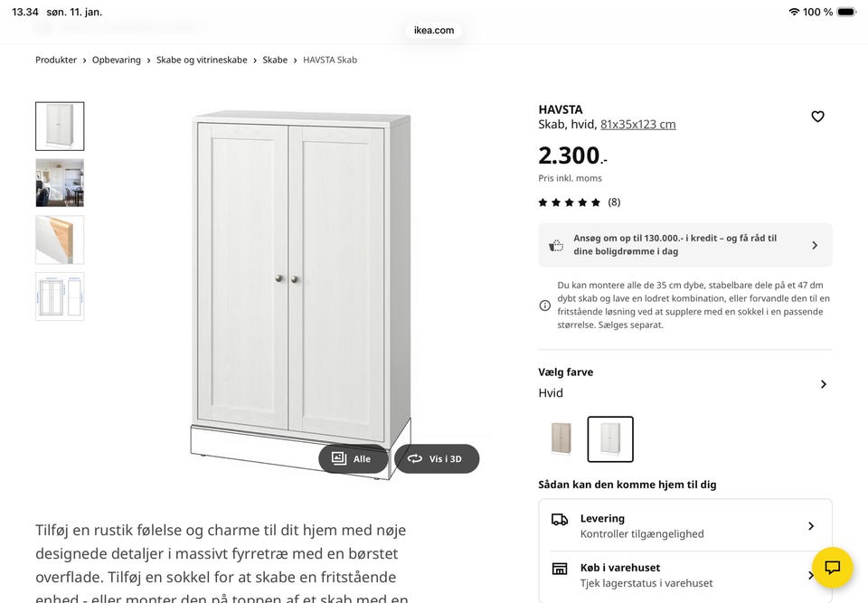View product in 3D with Vis i 3D
Screen dimensions: 868x603
(x=437, y=458)
